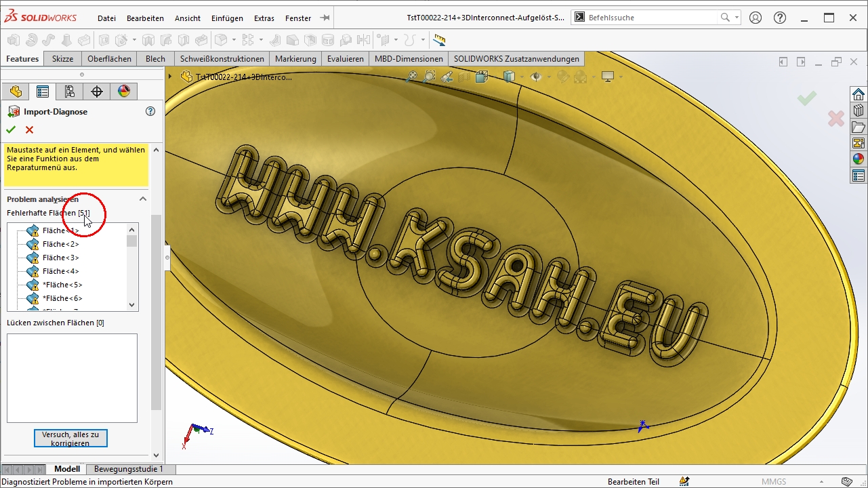
Task: Open File Explorer folder icon in task pane
Action: click(859, 127)
